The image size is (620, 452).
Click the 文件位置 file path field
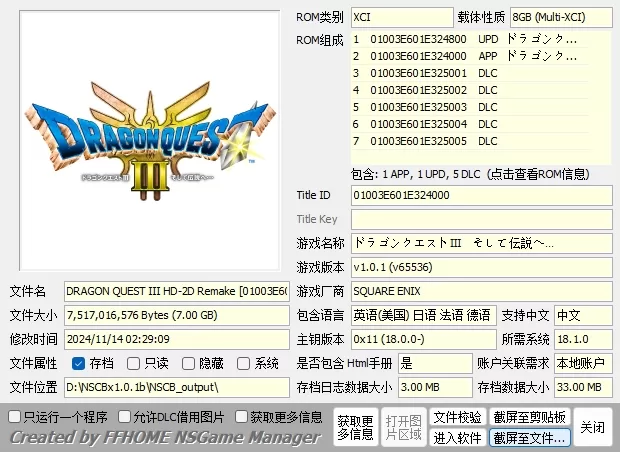pyautogui.click(x=177, y=387)
